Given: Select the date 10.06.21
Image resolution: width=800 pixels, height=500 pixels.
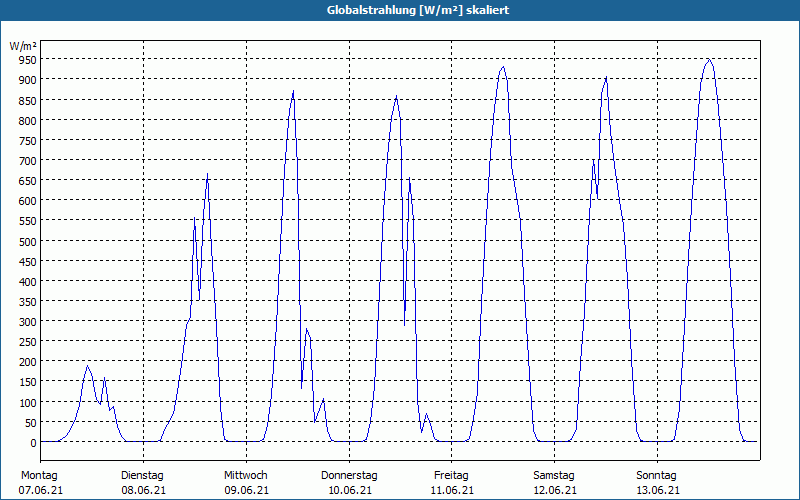Looking at the screenshot, I should click(349, 490).
